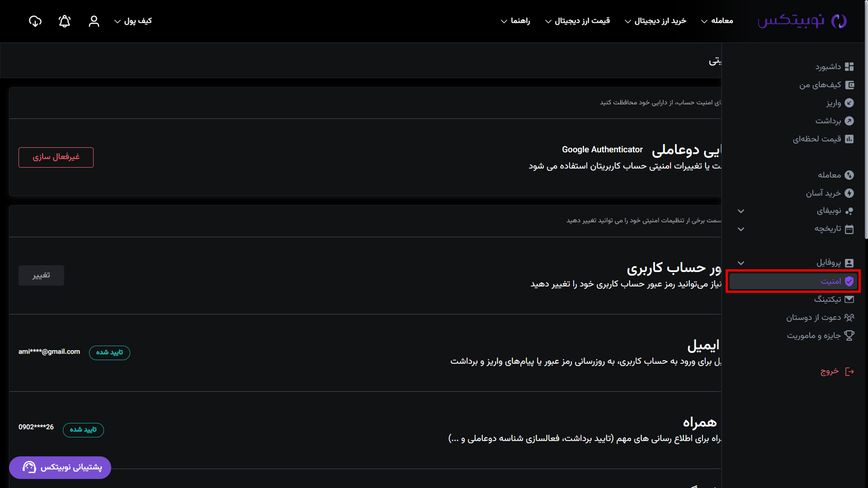Click the Withdraw (برداشت) icon in sidebar
The width and height of the screenshot is (868, 488).
point(849,121)
